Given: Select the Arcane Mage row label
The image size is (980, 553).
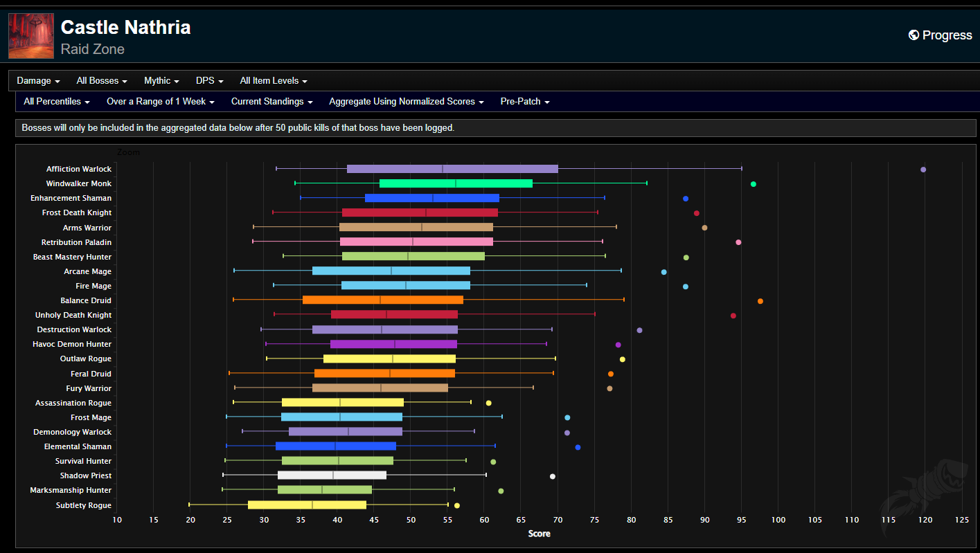Looking at the screenshot, I should (x=88, y=271).
